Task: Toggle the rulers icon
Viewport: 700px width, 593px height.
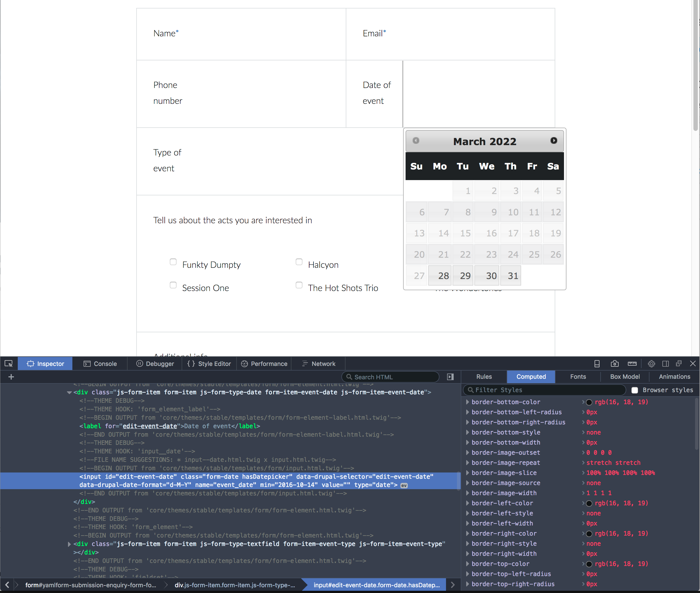Action: 632,364
